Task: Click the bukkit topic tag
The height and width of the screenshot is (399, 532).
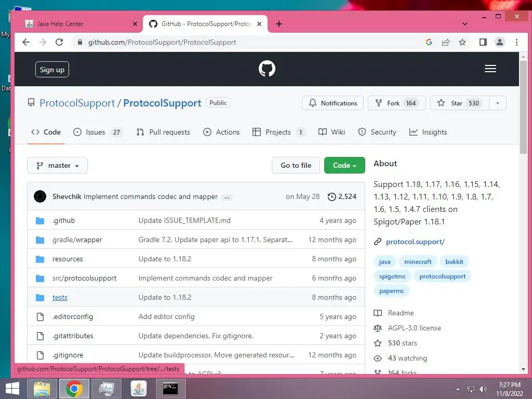Action: point(454,262)
